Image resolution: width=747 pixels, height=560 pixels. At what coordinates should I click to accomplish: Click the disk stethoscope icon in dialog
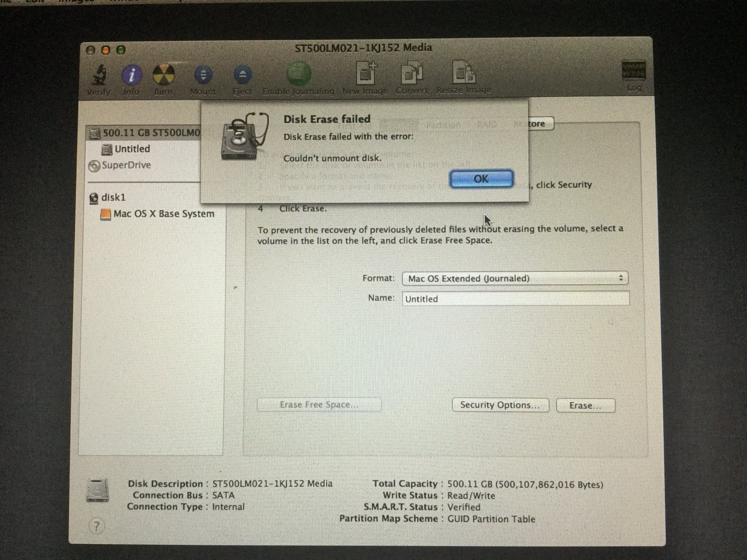pyautogui.click(x=245, y=136)
